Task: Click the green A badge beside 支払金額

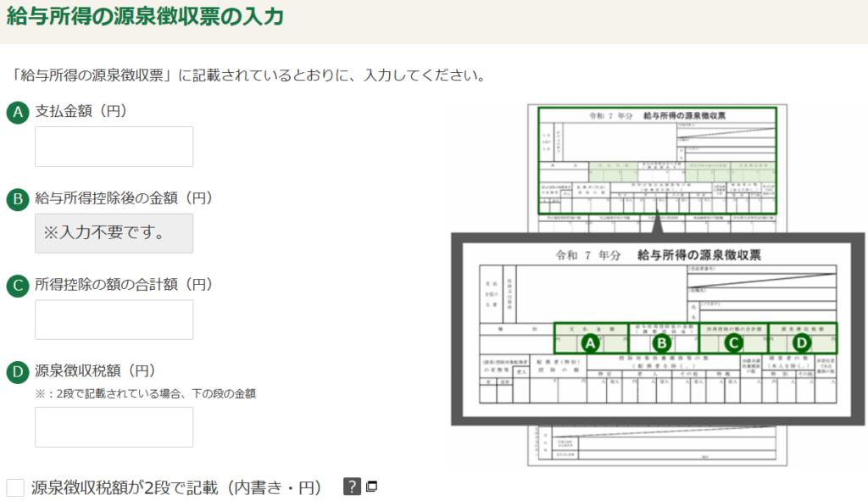Action: point(17,112)
